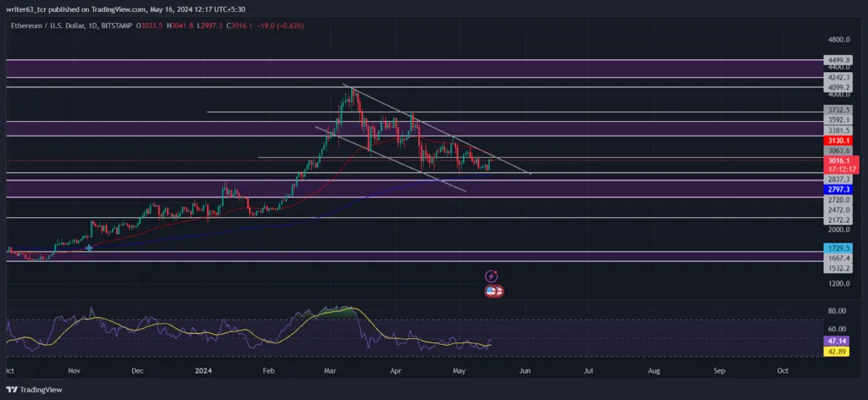Viewport: 868px width, 400px height.
Task: Click the Aug label on time axis
Action: click(654, 371)
